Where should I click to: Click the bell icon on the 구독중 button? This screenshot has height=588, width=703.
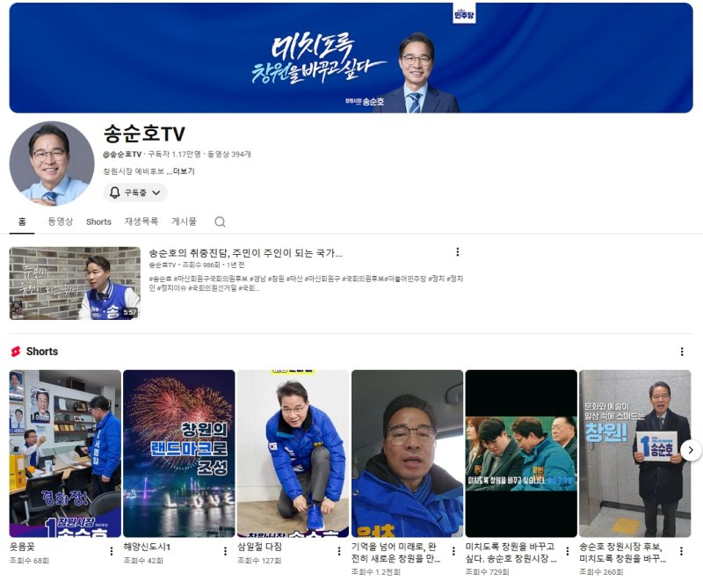point(115,193)
